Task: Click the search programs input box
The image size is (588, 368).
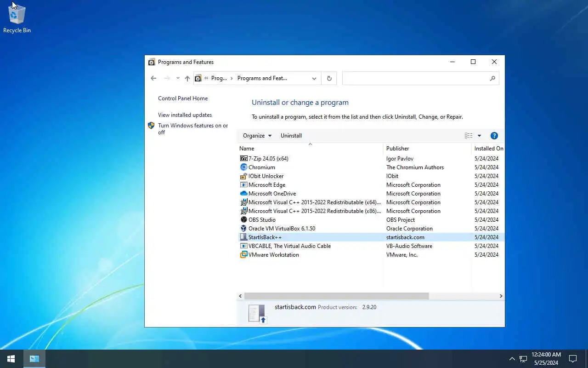Action: [416, 78]
